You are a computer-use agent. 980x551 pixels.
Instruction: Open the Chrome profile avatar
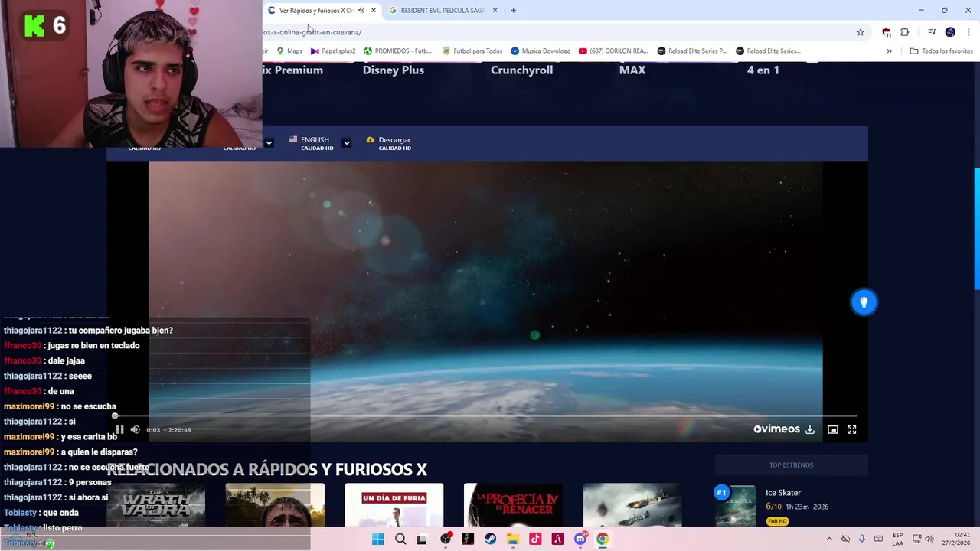950,32
